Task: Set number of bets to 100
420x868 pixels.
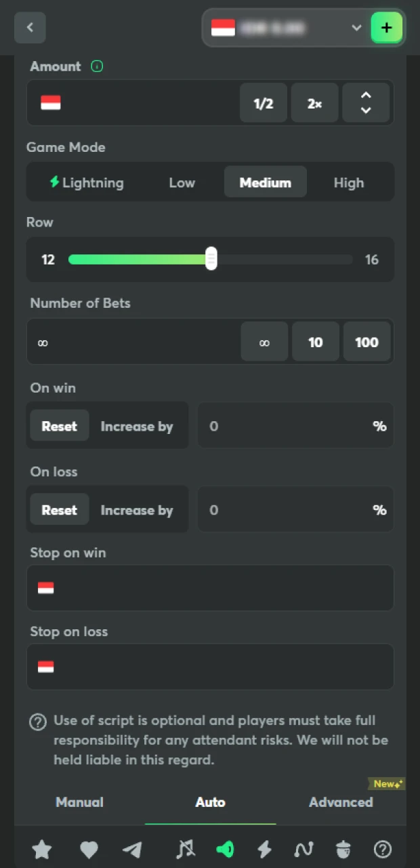Action: click(x=366, y=342)
